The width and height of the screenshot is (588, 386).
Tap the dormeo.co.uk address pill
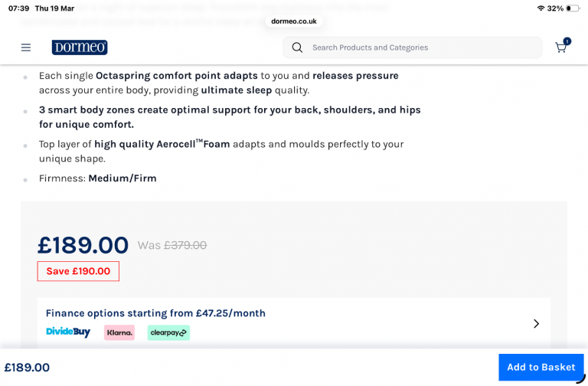[x=294, y=21]
